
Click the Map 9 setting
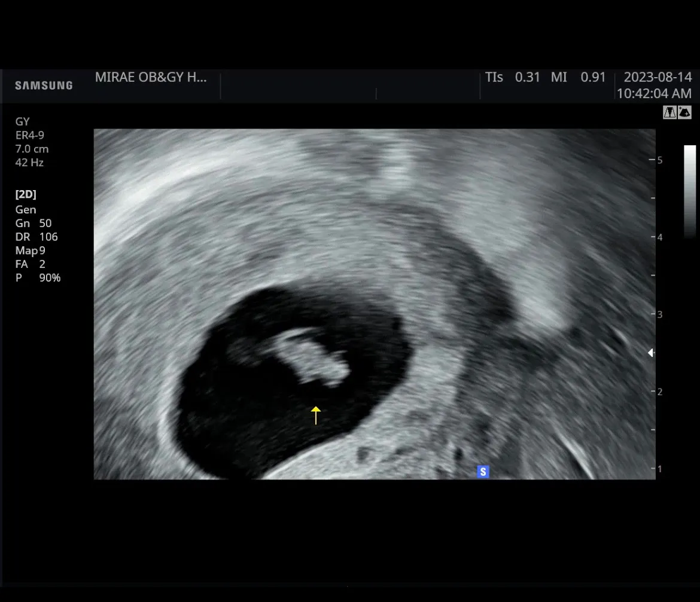(x=31, y=250)
